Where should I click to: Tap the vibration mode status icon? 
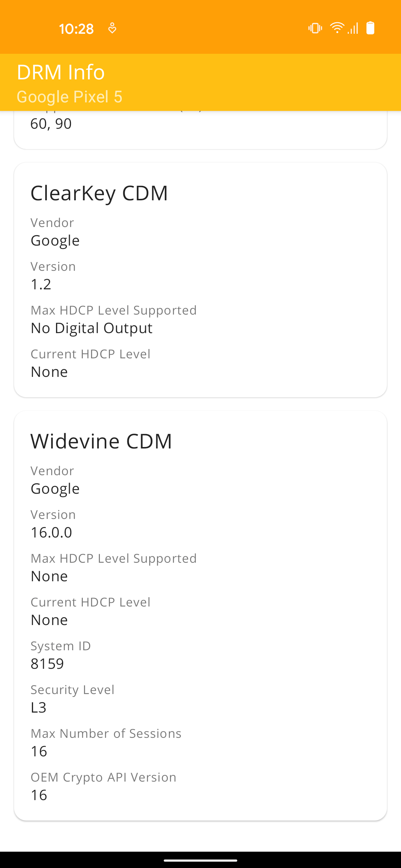314,27
